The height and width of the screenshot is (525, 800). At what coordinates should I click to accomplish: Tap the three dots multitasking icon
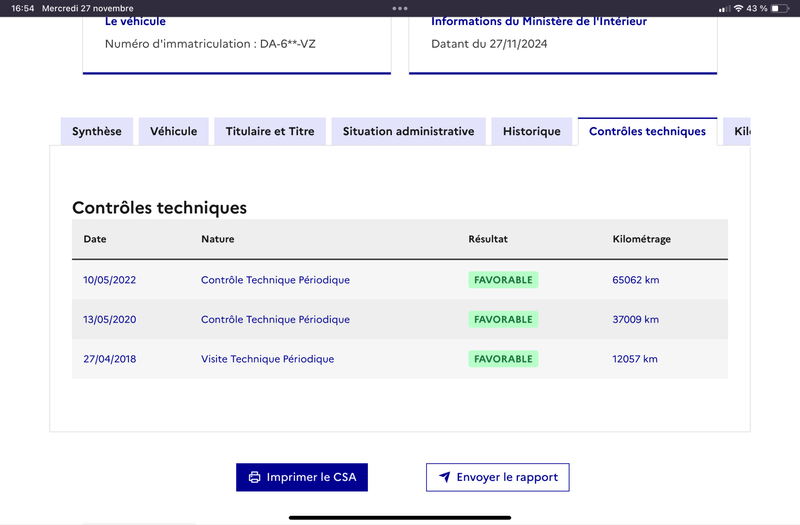pos(400,8)
